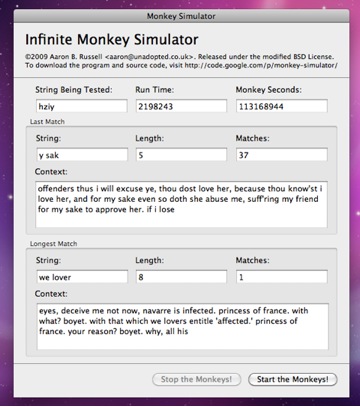Select the Last Match Length field
Viewport: 360px width, 407px height.
(181, 155)
